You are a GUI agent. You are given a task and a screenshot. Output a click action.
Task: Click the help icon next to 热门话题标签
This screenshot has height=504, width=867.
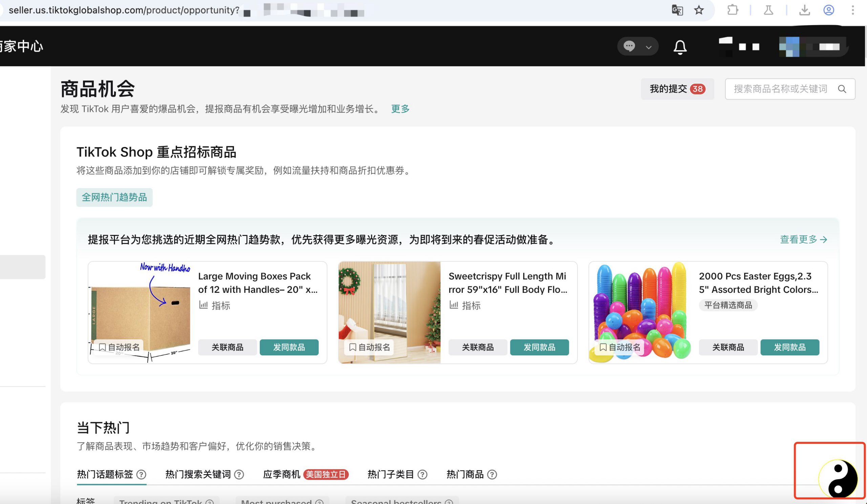pyautogui.click(x=142, y=475)
